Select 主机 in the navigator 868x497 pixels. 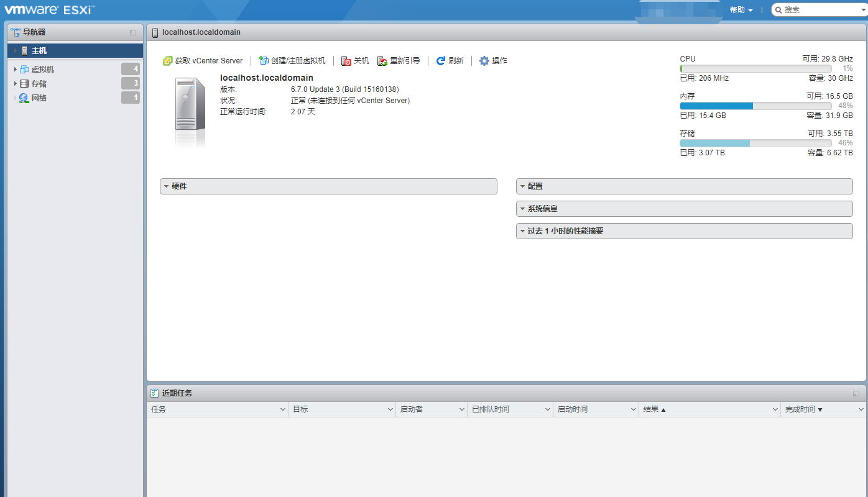tap(75, 51)
